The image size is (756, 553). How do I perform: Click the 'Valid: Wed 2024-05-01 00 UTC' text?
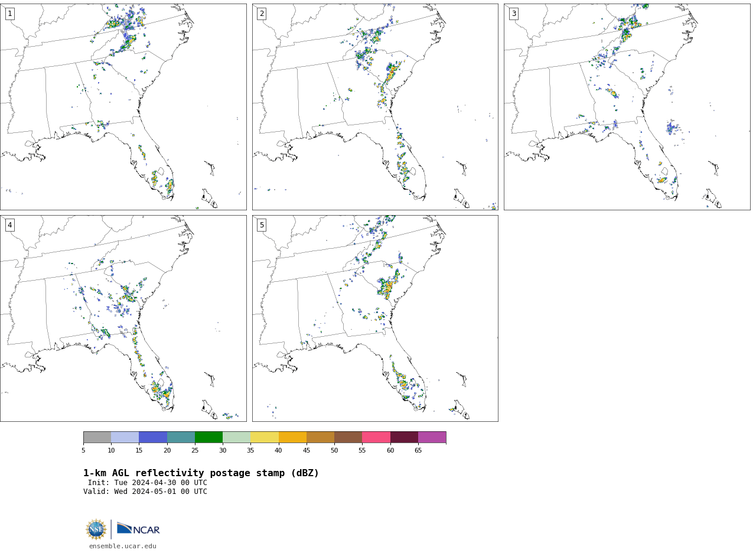click(x=145, y=492)
